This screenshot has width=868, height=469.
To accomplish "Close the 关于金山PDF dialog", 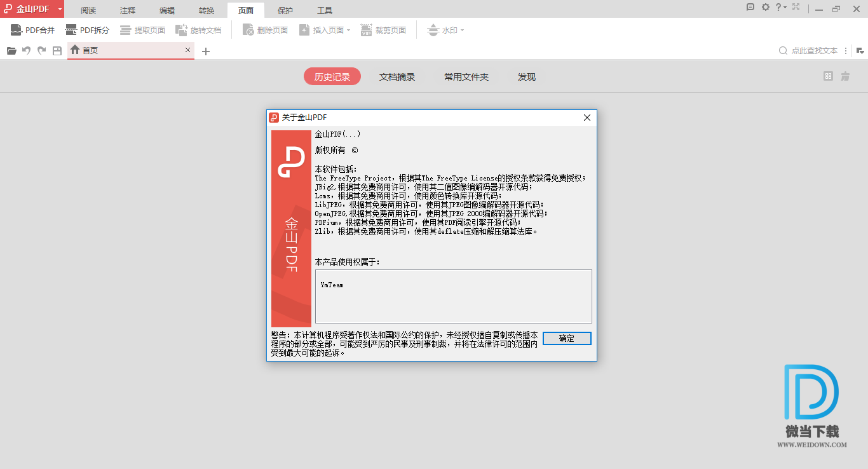I will coord(587,118).
